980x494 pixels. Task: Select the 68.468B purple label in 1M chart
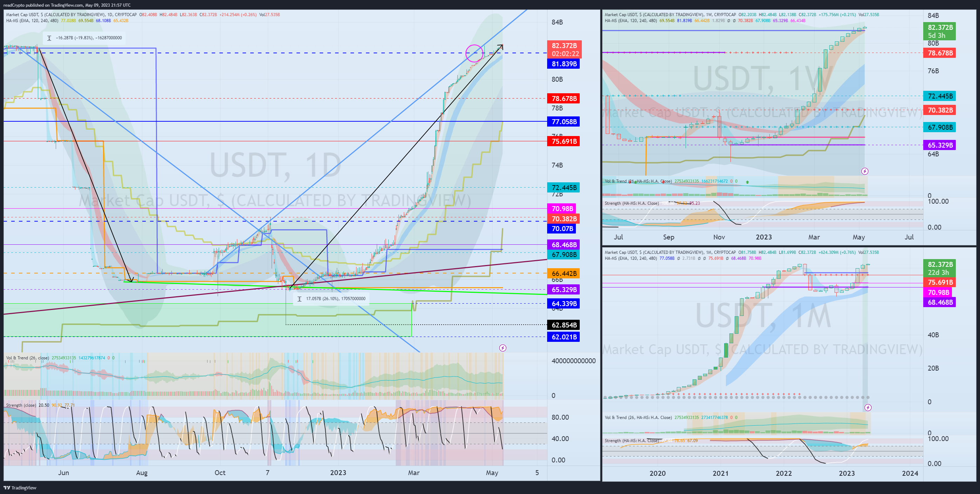(x=940, y=302)
